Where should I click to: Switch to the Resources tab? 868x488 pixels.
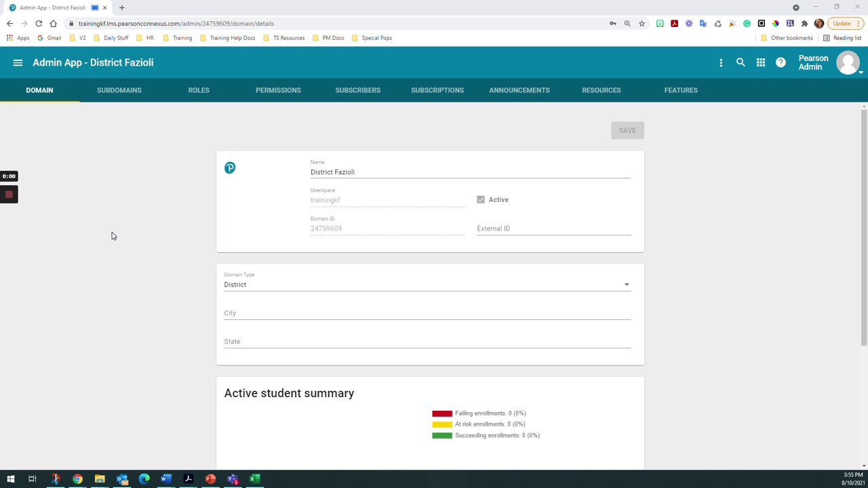601,90
